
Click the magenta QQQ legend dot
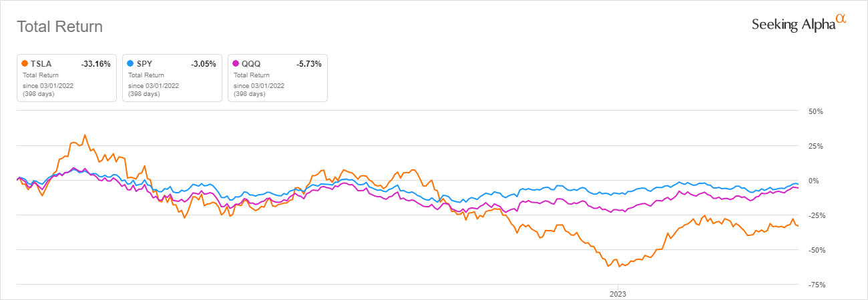[236, 64]
